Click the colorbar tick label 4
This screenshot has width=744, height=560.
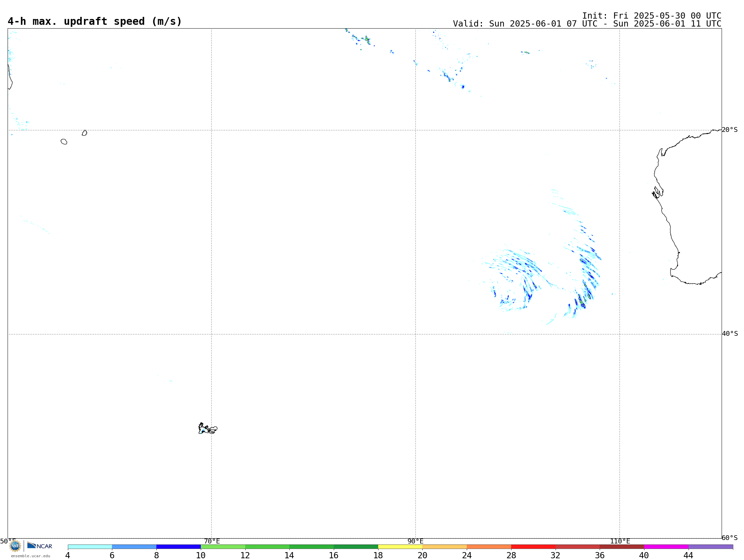pyautogui.click(x=68, y=555)
